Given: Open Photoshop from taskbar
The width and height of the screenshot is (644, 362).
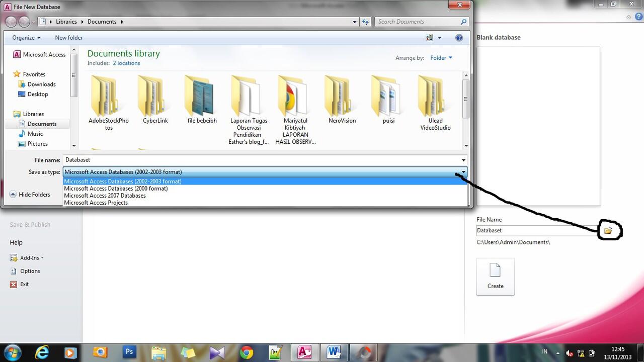Looking at the screenshot, I should click(x=129, y=352).
